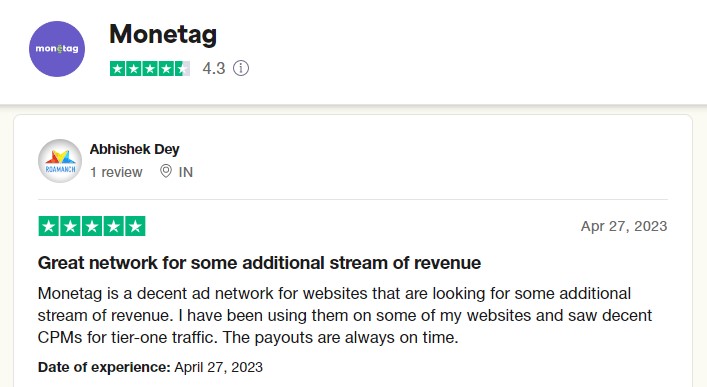Click Abhishek Dey's Roamanch avatar
Image resolution: width=707 pixels, height=387 pixels.
pyautogui.click(x=60, y=161)
